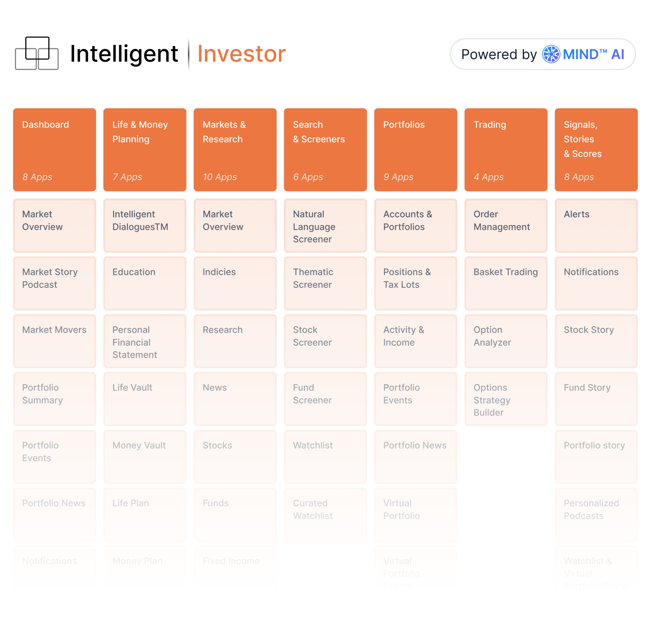Select Signals, Stories & Scores tile
Viewport: 651px width, 644px height.
596,150
